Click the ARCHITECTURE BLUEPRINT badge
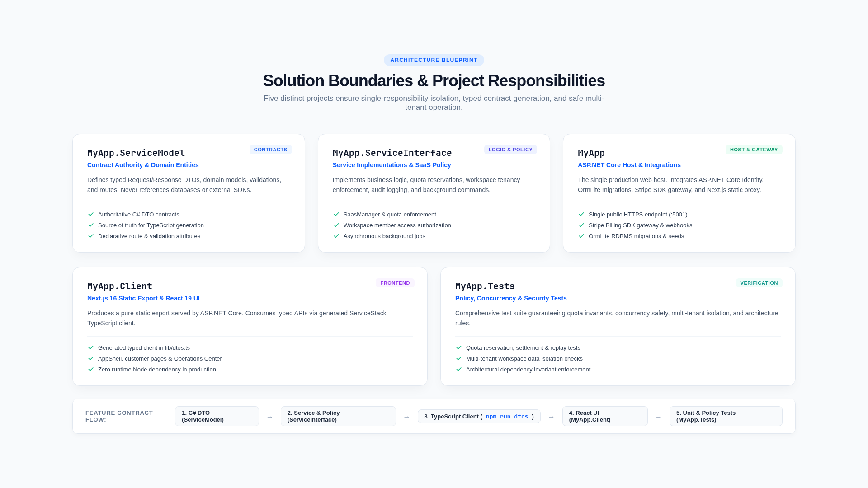 click(434, 60)
